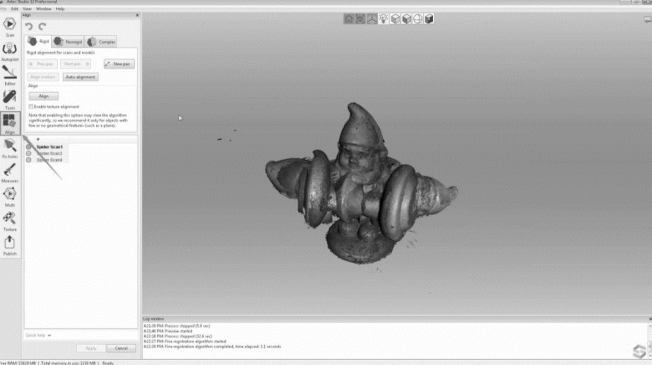Toggle the marker beside Spider Scan1
The width and height of the screenshot is (652, 365).
29,147
